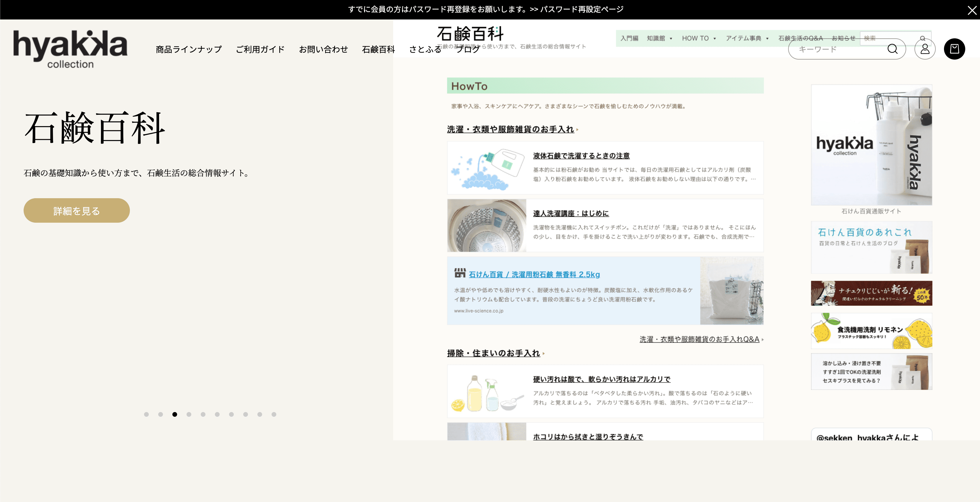Select the sixth carousel dot
980x502 pixels.
(x=217, y=414)
